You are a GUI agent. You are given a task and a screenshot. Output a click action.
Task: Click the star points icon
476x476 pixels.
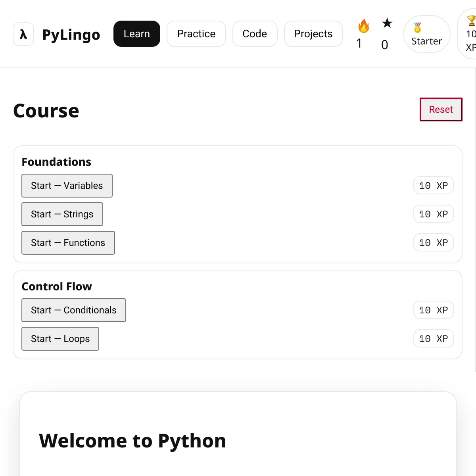pyautogui.click(x=387, y=23)
